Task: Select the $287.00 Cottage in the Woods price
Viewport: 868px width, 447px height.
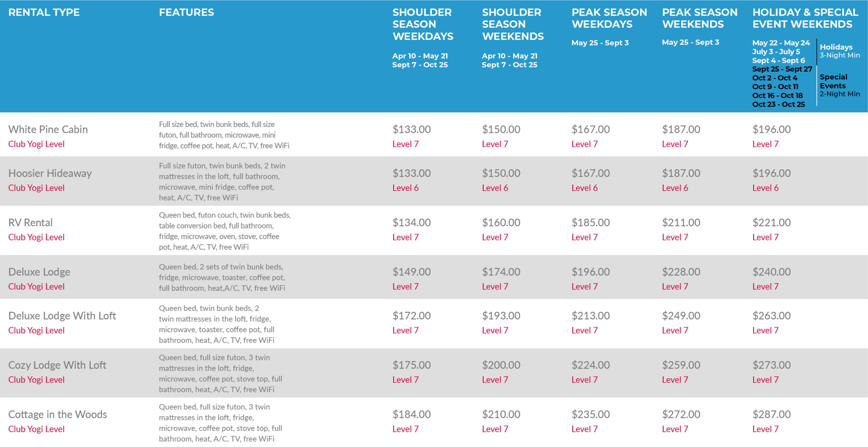Action: click(771, 414)
